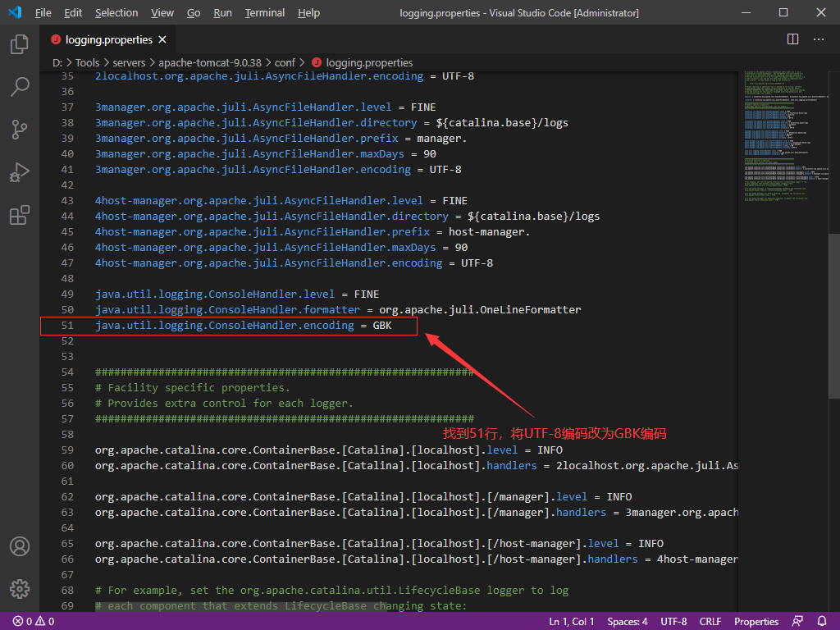840x630 pixels.
Task: Open the Run menu
Action: [222, 13]
